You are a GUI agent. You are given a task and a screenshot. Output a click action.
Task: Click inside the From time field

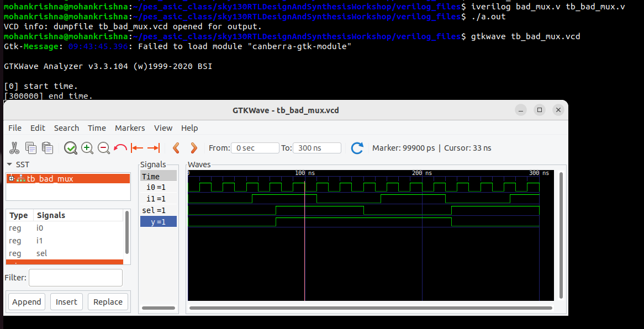point(255,147)
